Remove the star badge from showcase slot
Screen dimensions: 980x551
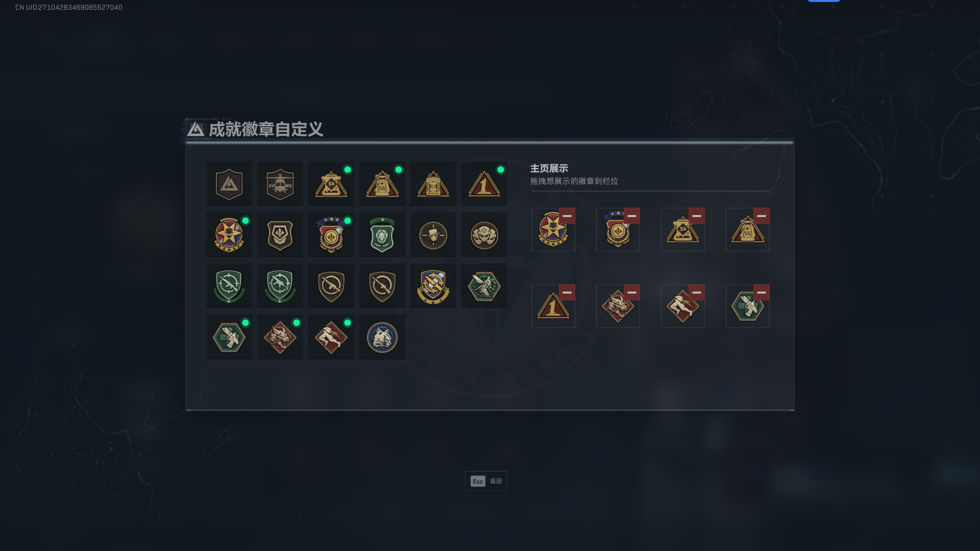click(567, 216)
